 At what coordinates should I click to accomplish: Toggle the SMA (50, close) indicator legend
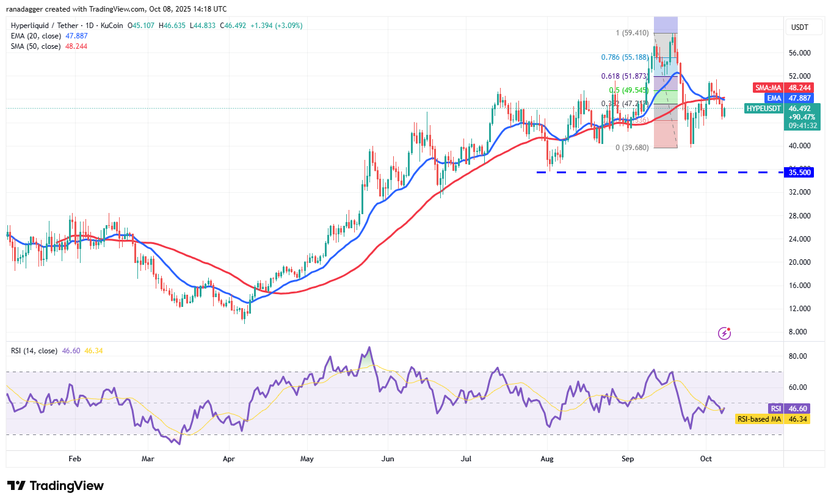coord(35,47)
